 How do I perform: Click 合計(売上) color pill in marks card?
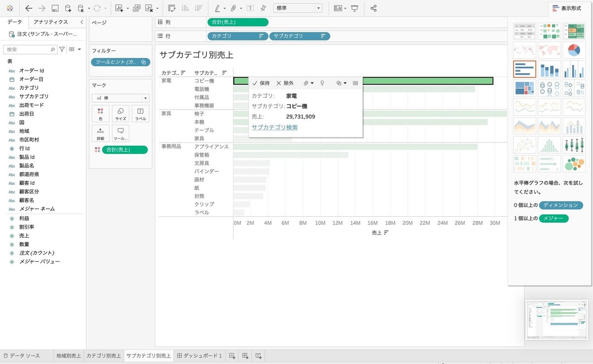(125, 150)
